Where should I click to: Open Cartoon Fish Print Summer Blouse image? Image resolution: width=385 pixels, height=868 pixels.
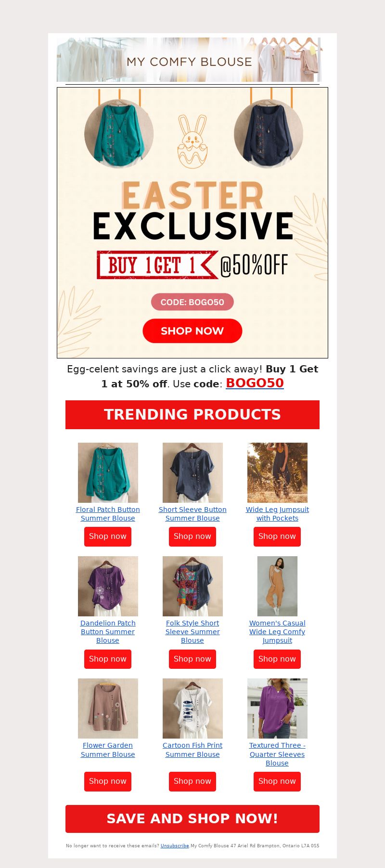point(192,708)
